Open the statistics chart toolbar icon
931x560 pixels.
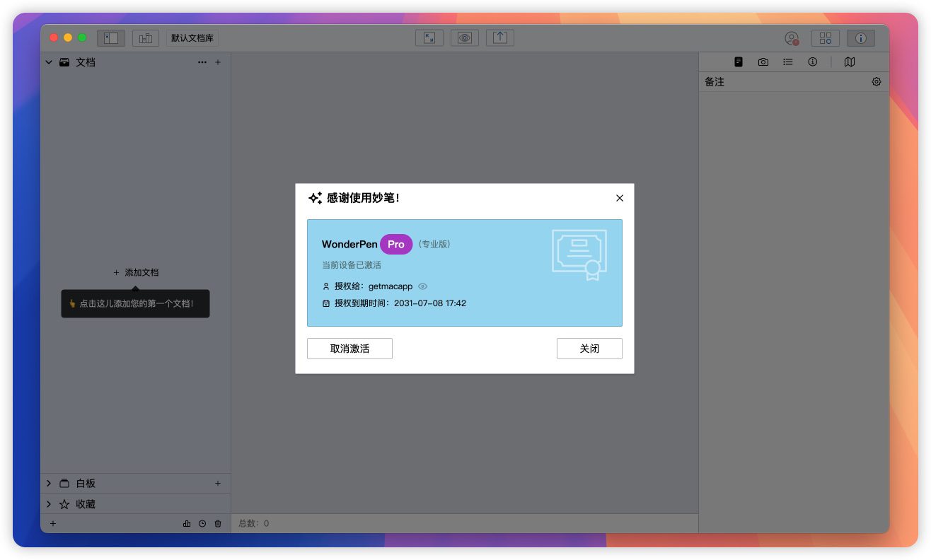point(146,38)
